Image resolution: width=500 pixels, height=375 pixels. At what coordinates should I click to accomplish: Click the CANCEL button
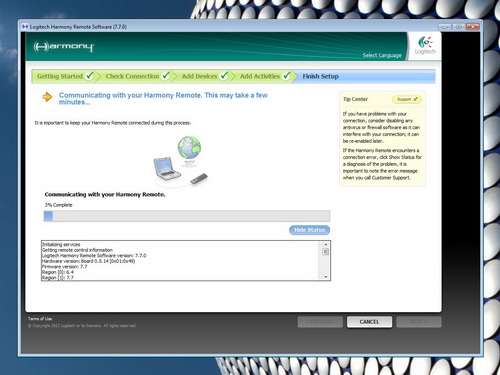(x=369, y=322)
